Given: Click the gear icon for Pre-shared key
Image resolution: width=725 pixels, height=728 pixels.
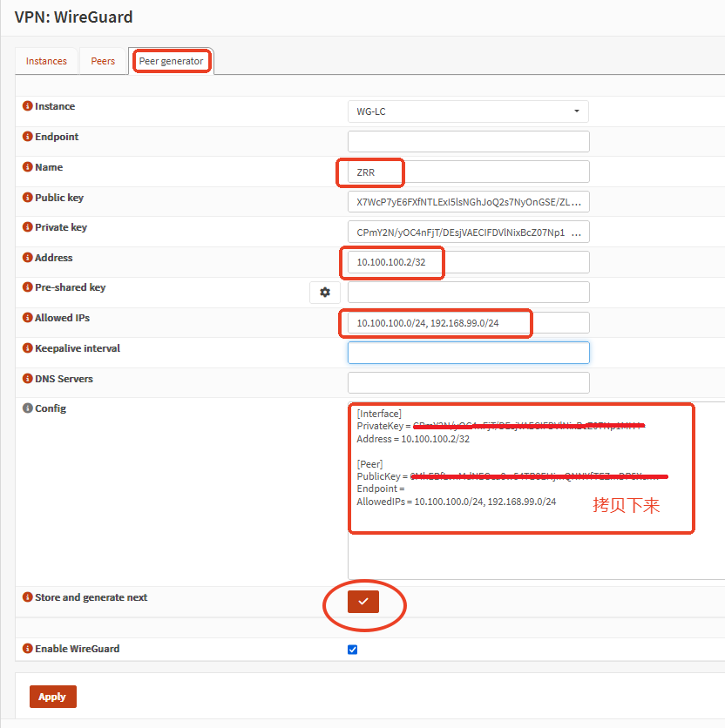Looking at the screenshot, I should click(325, 293).
